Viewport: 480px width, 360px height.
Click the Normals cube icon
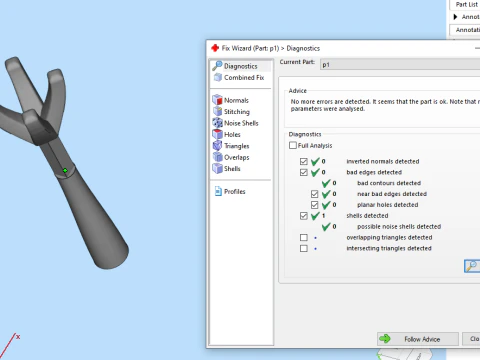(x=217, y=100)
